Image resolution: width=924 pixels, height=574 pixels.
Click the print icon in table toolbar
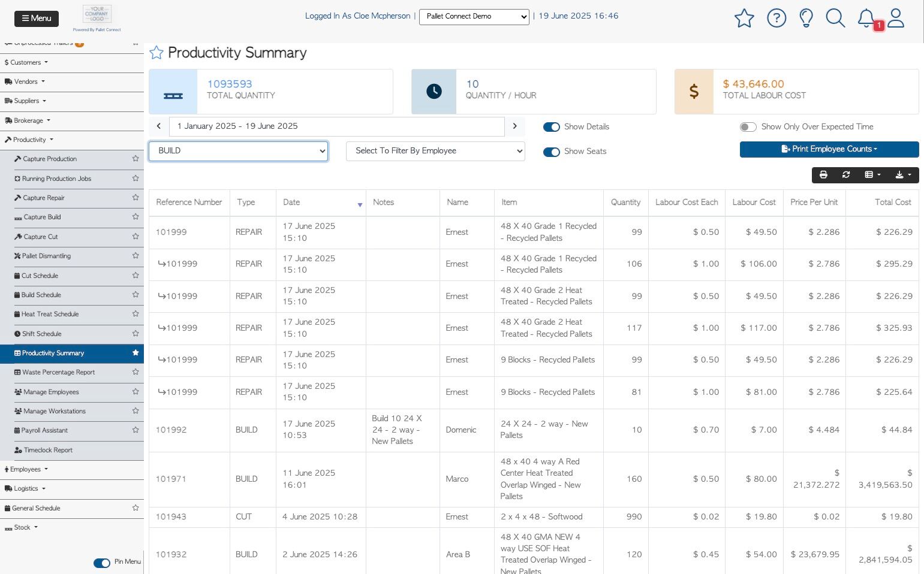[823, 175]
